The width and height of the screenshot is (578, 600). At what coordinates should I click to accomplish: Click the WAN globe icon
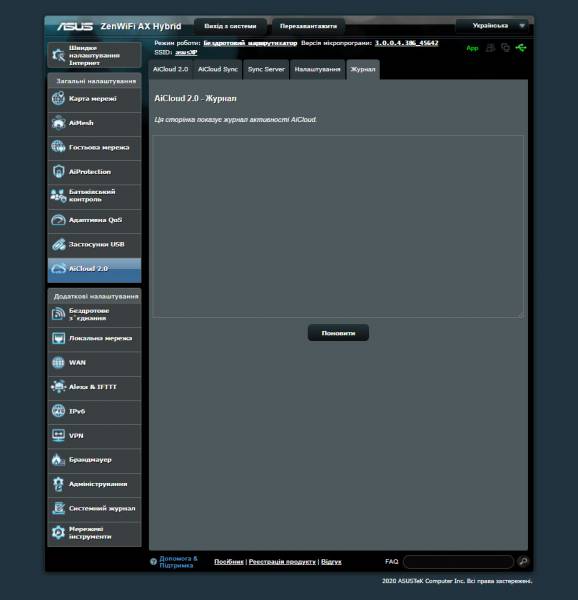click(x=58, y=362)
